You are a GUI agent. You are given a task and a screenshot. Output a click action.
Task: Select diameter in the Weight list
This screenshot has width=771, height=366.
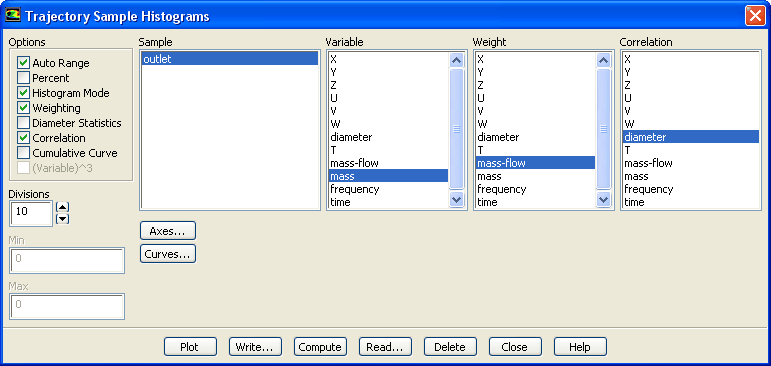tap(535, 137)
